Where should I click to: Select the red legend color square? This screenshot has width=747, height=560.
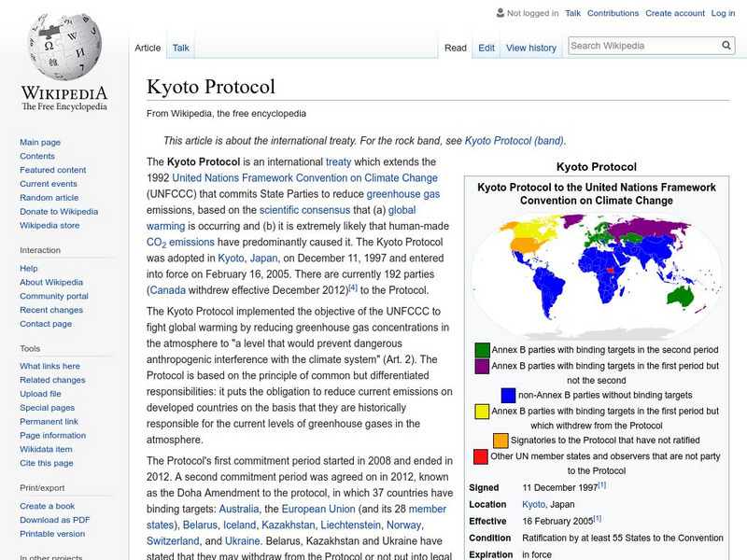[x=480, y=456]
